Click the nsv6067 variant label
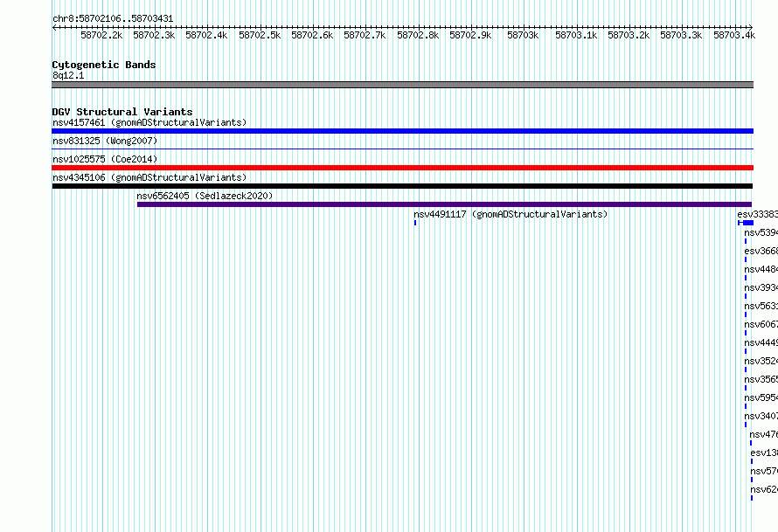The width and height of the screenshot is (778, 532). click(761, 324)
